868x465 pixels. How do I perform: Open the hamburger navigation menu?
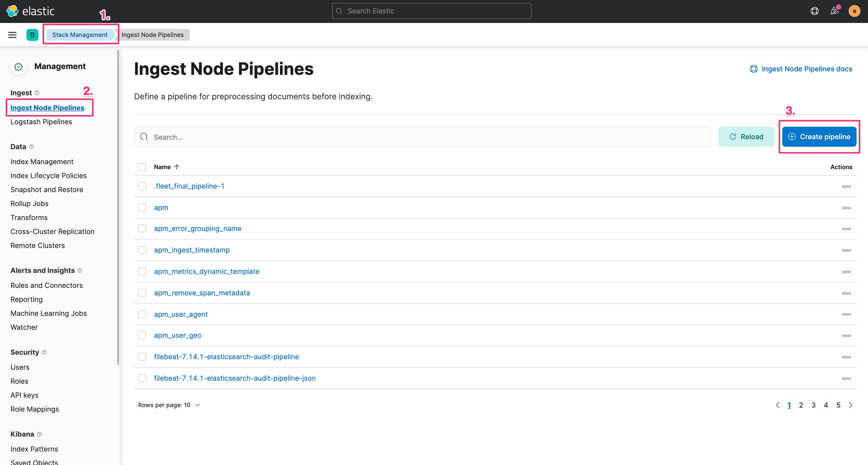[12, 35]
